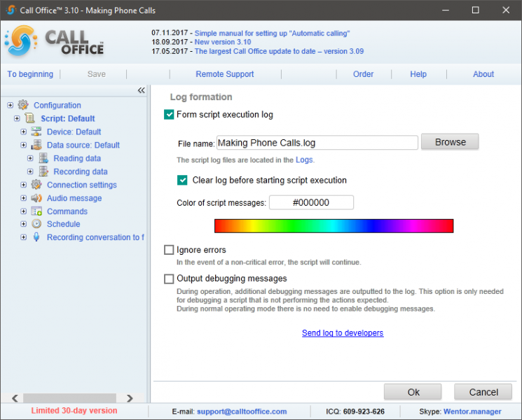Enable Output debugging messages checkbox
Image resolution: width=522 pixels, height=420 pixels.
coord(169,279)
